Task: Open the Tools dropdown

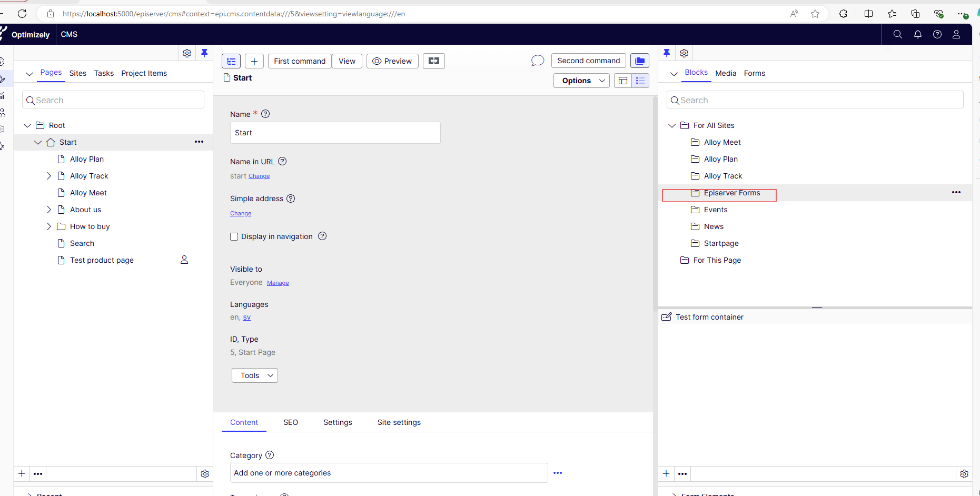Action: pyautogui.click(x=255, y=375)
